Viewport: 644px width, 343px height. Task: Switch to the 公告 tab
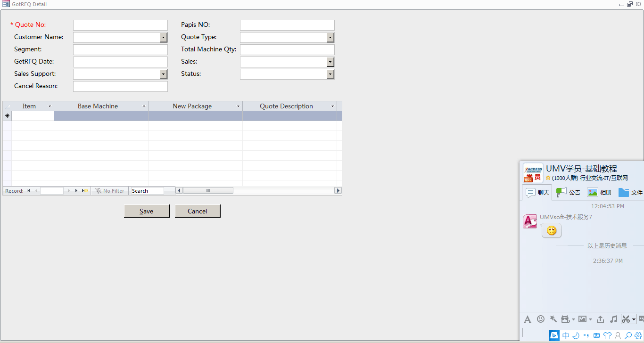(569, 192)
